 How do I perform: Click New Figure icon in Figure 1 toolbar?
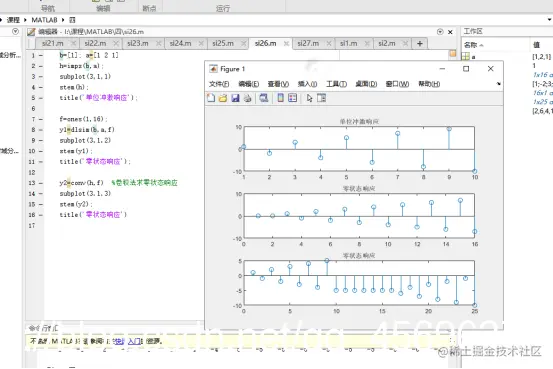(211, 98)
